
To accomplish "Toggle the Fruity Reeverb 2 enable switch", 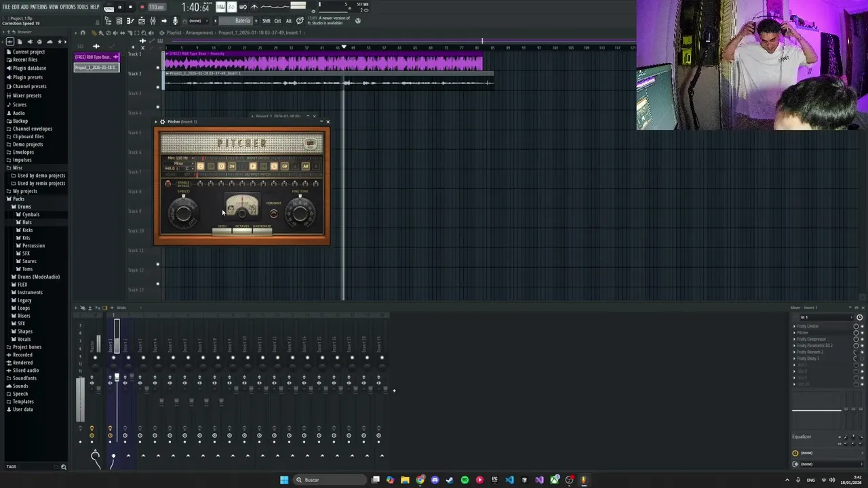I will pyautogui.click(x=862, y=352).
